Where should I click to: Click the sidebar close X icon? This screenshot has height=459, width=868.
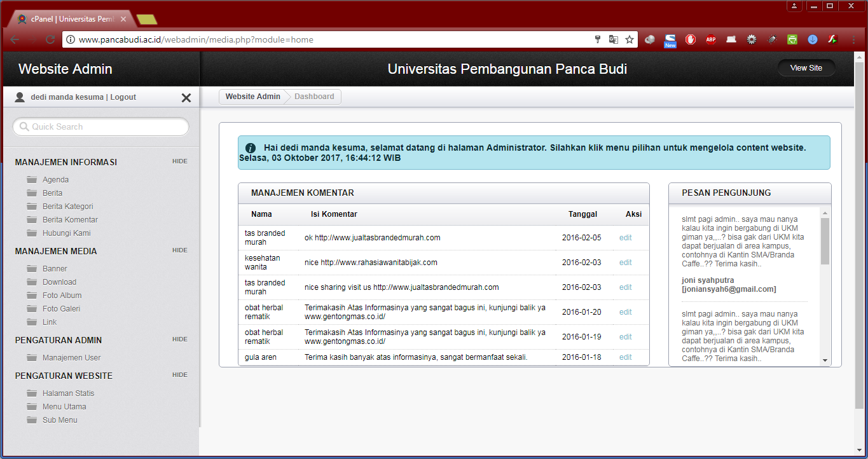click(186, 98)
